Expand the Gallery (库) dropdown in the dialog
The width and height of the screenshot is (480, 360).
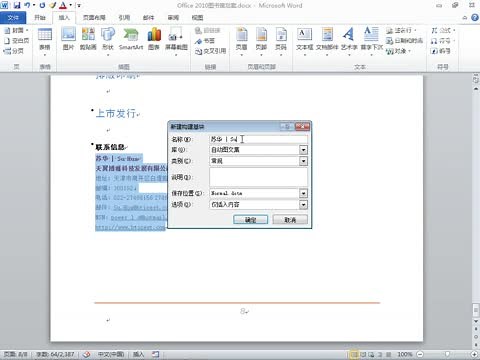pos(303,150)
